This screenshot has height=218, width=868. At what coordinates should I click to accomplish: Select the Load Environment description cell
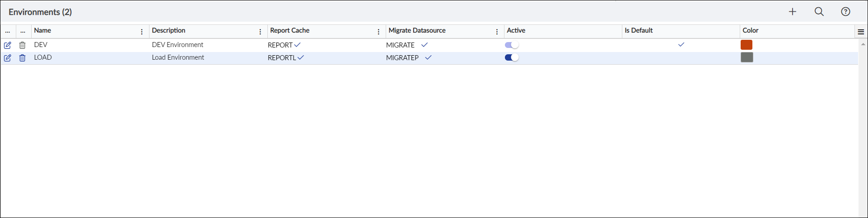pos(178,57)
